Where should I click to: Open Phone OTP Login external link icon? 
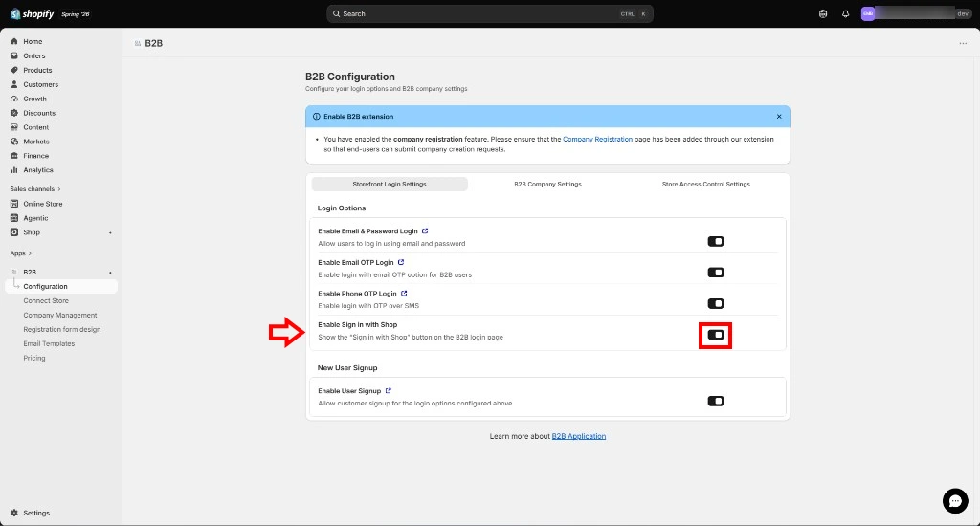tap(404, 293)
